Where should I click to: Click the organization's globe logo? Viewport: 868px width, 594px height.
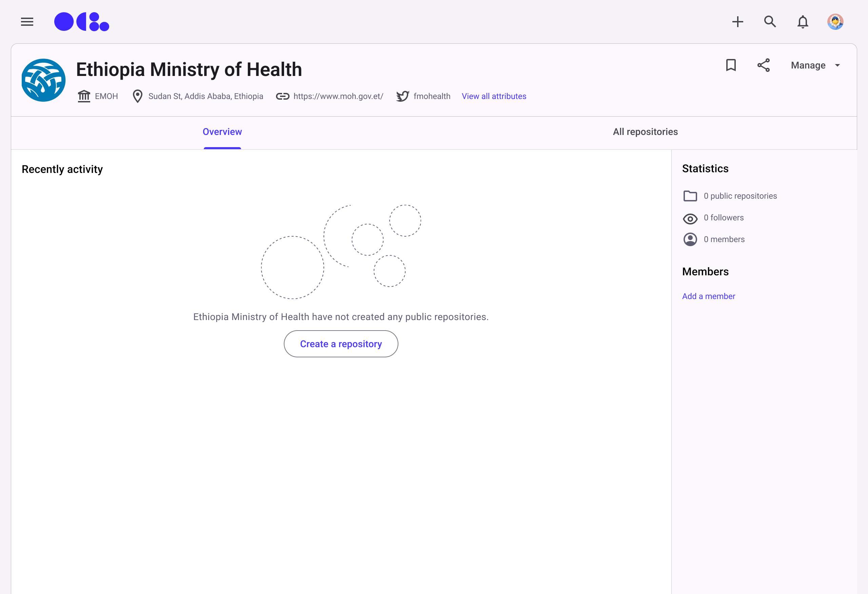click(x=43, y=80)
